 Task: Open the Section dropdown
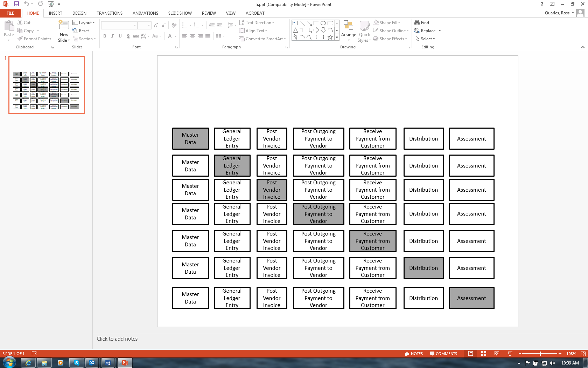(x=84, y=39)
